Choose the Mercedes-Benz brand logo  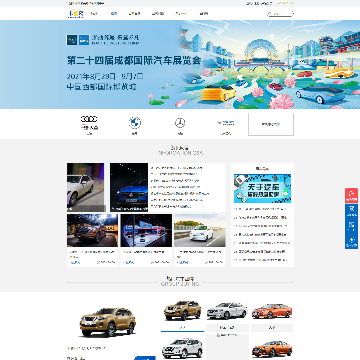point(180,124)
